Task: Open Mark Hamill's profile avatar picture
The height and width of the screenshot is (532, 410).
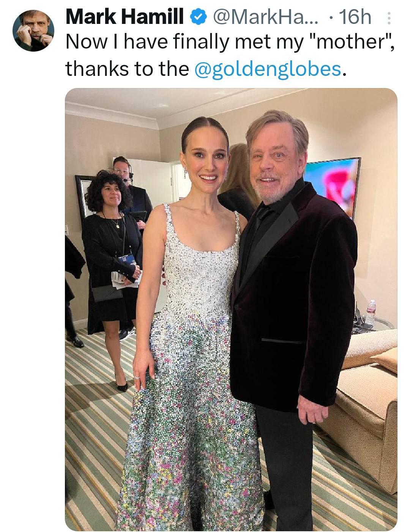Action: click(x=33, y=30)
